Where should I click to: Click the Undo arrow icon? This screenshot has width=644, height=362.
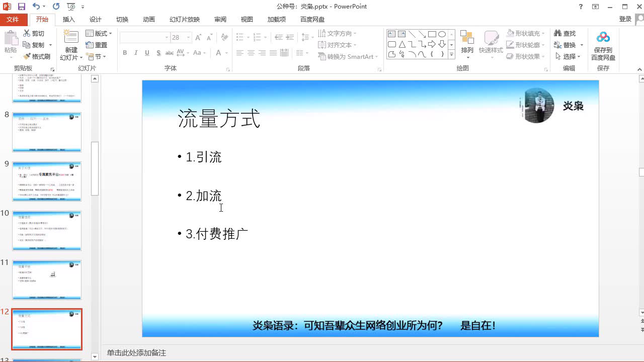click(36, 7)
